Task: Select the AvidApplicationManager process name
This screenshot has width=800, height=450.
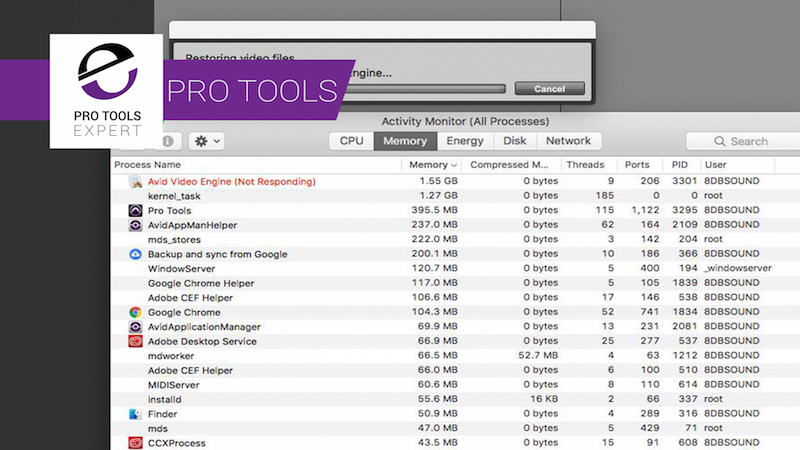Action: tap(204, 327)
